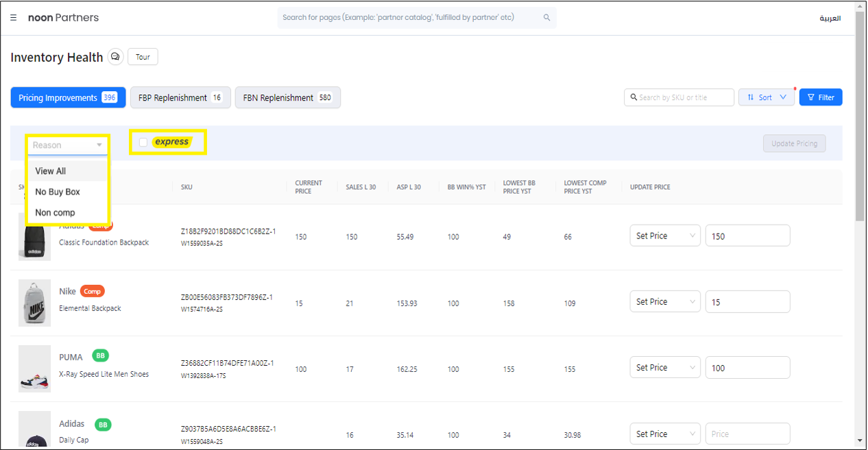The height and width of the screenshot is (450, 868).
Task: Click the top bar pages search field
Action: [x=417, y=18]
